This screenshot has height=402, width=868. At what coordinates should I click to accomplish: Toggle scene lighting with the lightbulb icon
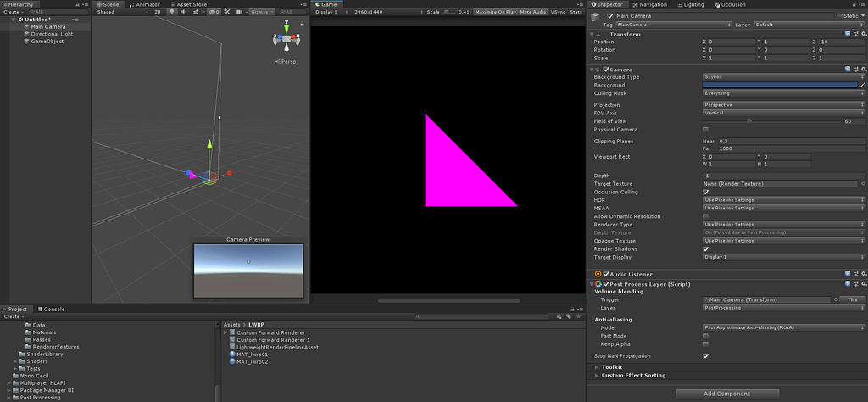click(171, 12)
